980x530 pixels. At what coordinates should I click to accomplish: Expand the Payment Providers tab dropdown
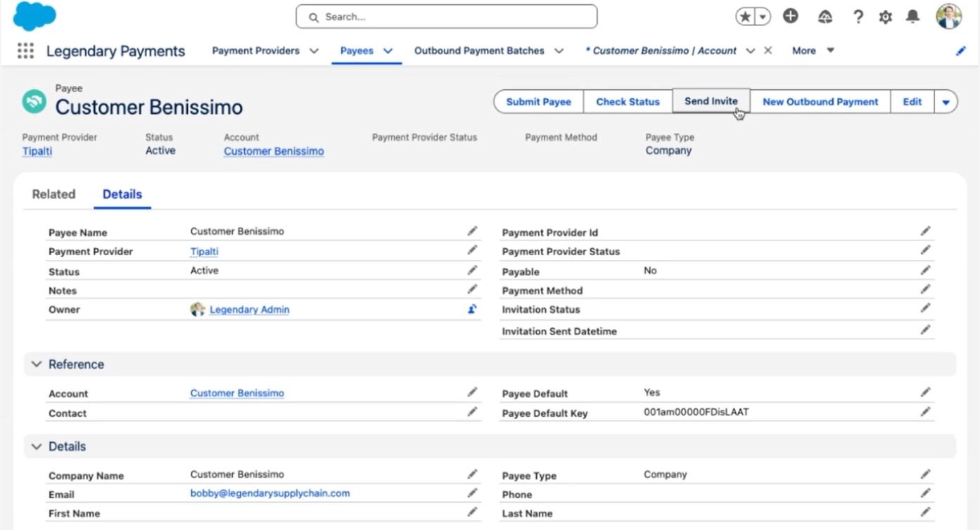pos(314,51)
